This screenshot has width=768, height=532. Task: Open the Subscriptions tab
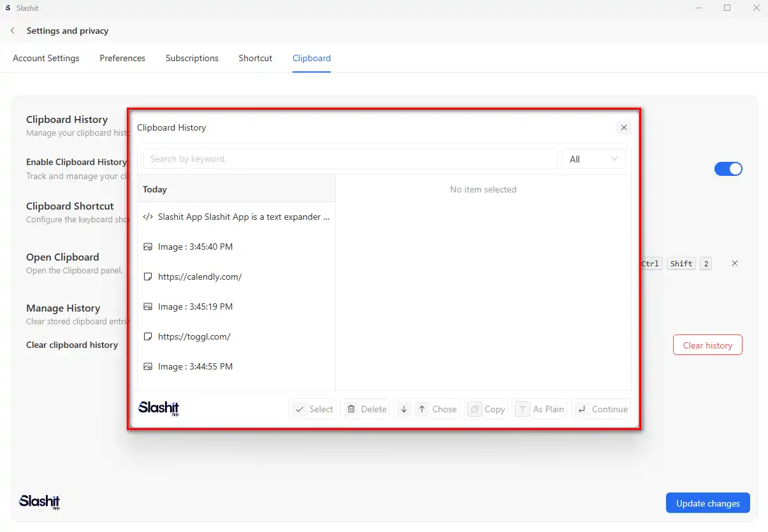coord(192,58)
